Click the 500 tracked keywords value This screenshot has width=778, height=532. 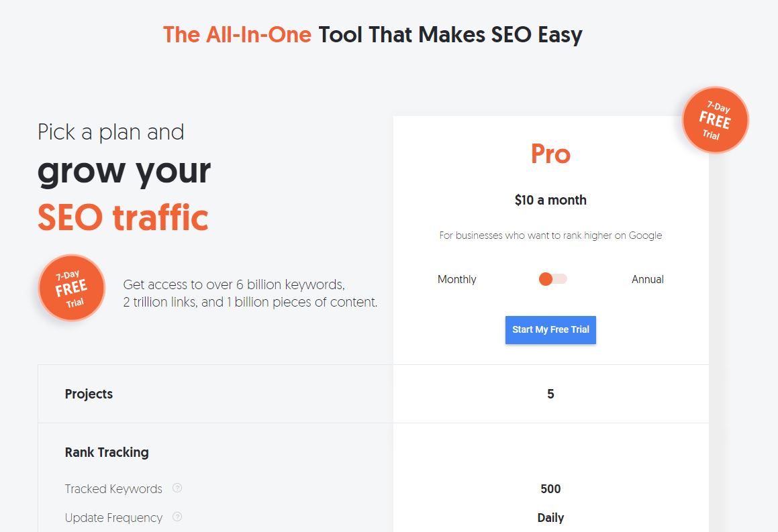[x=550, y=489]
